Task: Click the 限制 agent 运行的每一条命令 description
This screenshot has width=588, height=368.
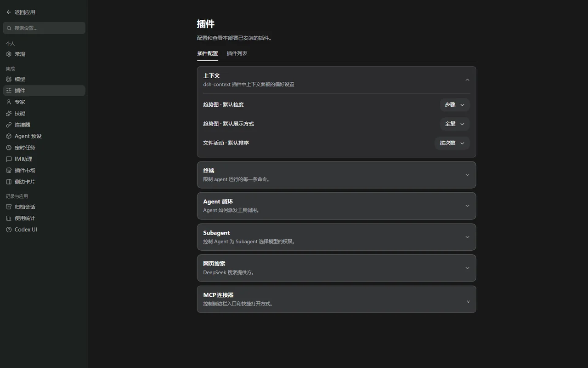Action: coord(237,179)
